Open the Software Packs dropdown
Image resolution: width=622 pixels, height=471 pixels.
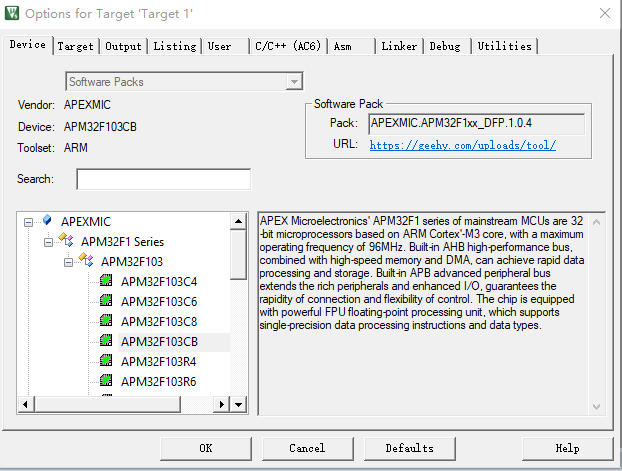tap(294, 82)
